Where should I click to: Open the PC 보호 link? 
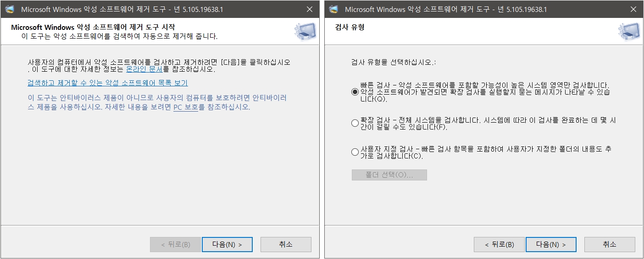click(185, 107)
